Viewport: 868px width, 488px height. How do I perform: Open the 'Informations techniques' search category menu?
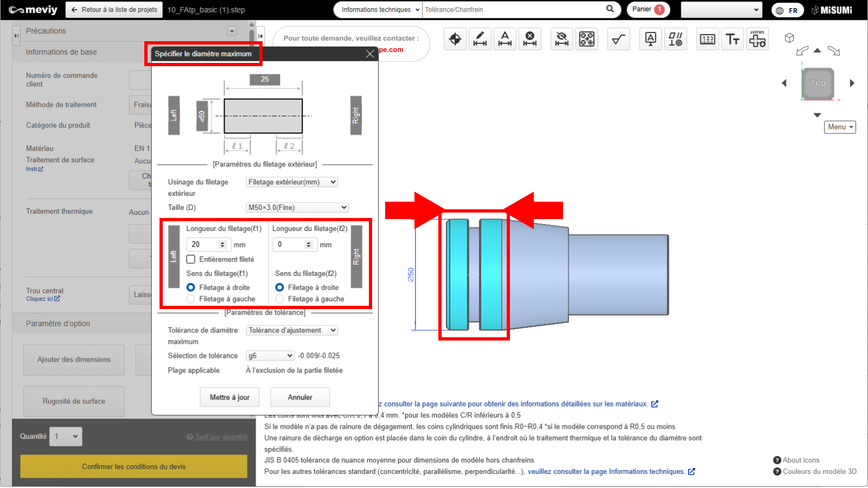[378, 10]
